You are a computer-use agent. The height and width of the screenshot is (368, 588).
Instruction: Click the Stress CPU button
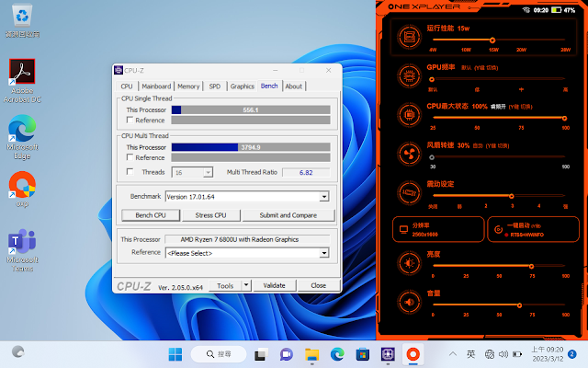[210, 215]
